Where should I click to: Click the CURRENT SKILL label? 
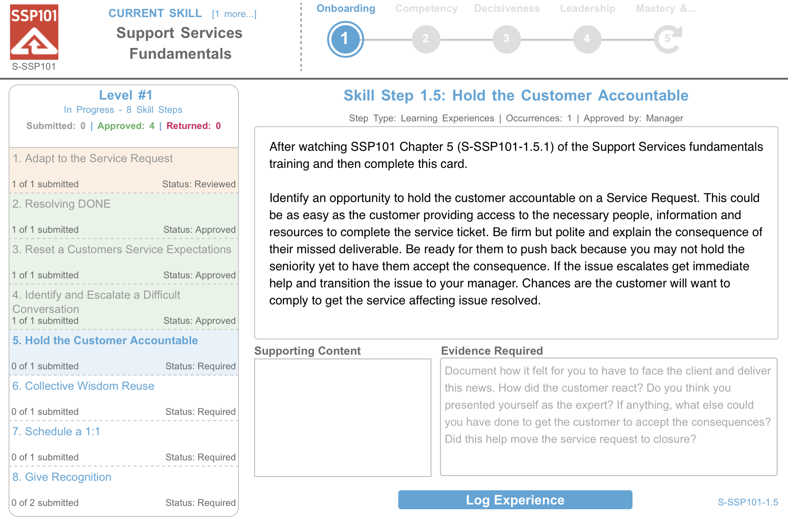point(155,13)
